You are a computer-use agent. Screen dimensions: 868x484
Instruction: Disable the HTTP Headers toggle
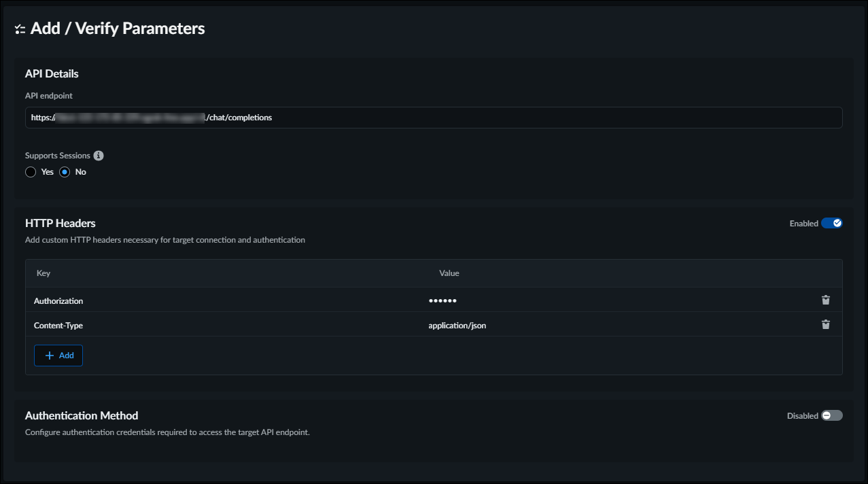[831, 223]
